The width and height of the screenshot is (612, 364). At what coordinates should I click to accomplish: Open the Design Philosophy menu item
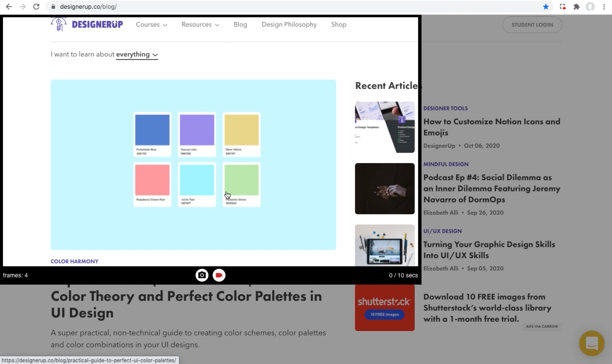pos(289,24)
